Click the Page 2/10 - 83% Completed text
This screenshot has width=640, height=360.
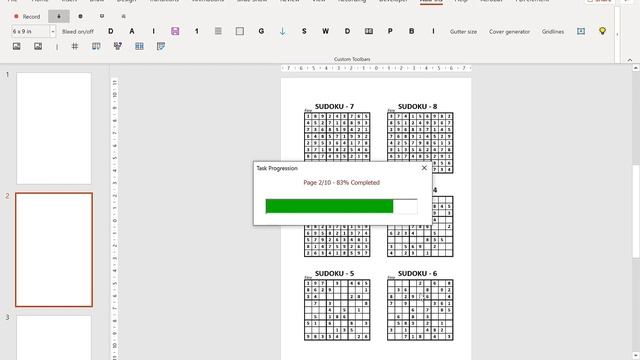point(342,182)
